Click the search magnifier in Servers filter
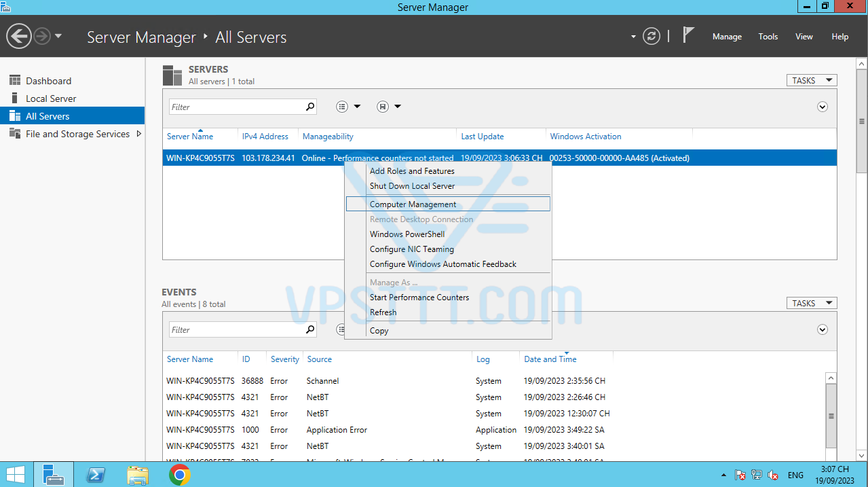 (x=310, y=107)
